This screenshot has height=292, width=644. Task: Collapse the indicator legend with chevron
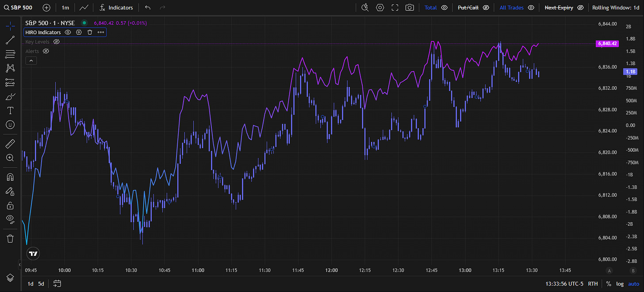(x=31, y=61)
